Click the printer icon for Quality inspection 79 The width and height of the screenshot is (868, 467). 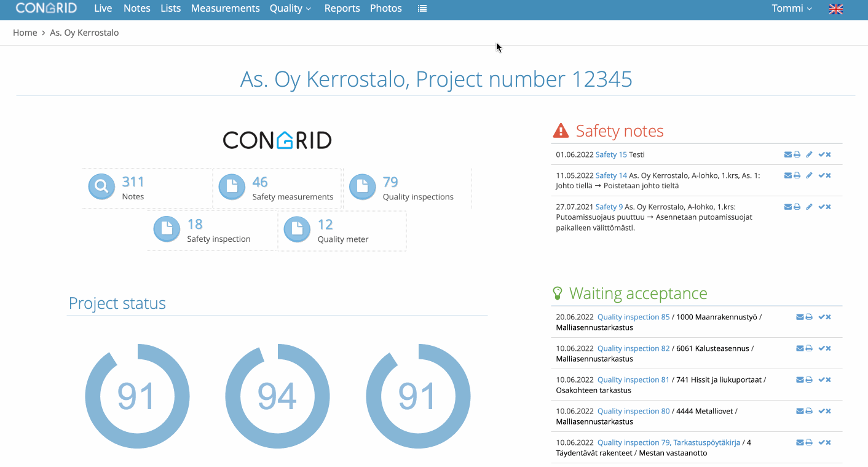[809, 443]
